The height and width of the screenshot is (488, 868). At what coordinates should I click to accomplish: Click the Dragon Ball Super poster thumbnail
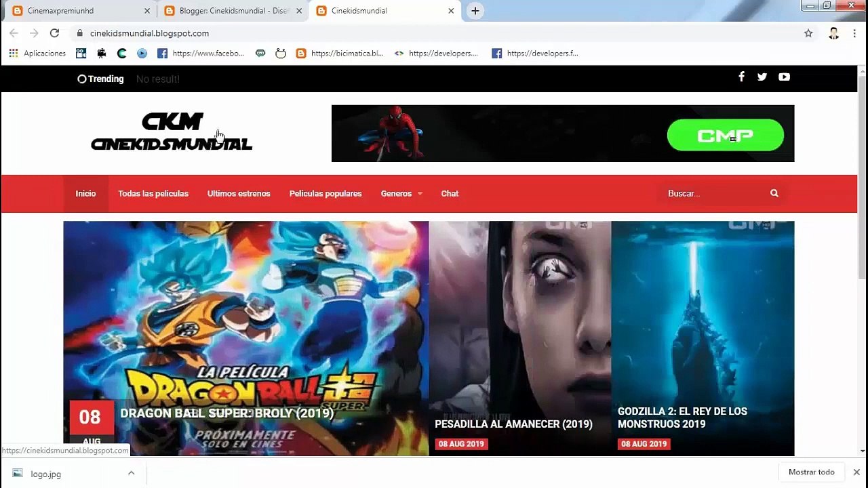coord(246,338)
